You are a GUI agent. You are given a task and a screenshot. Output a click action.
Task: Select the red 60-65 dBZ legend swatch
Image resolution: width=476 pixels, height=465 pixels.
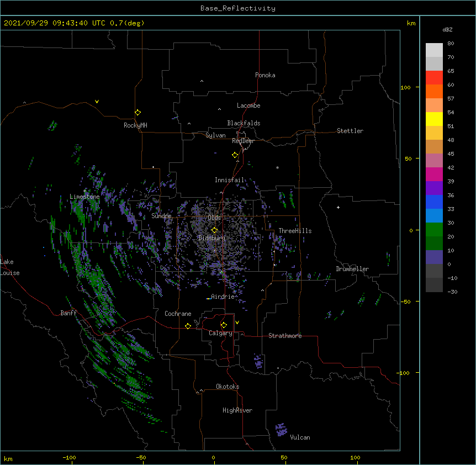pos(434,77)
